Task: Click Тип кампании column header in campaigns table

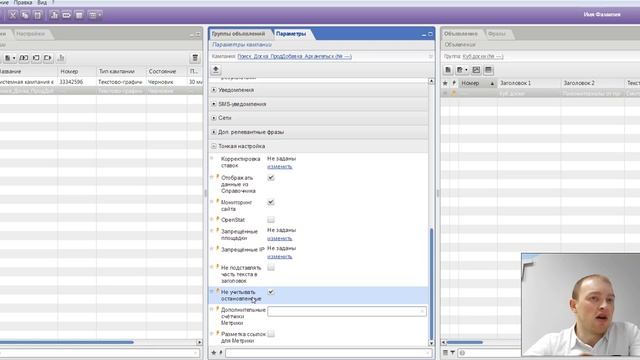Action: 121,71
